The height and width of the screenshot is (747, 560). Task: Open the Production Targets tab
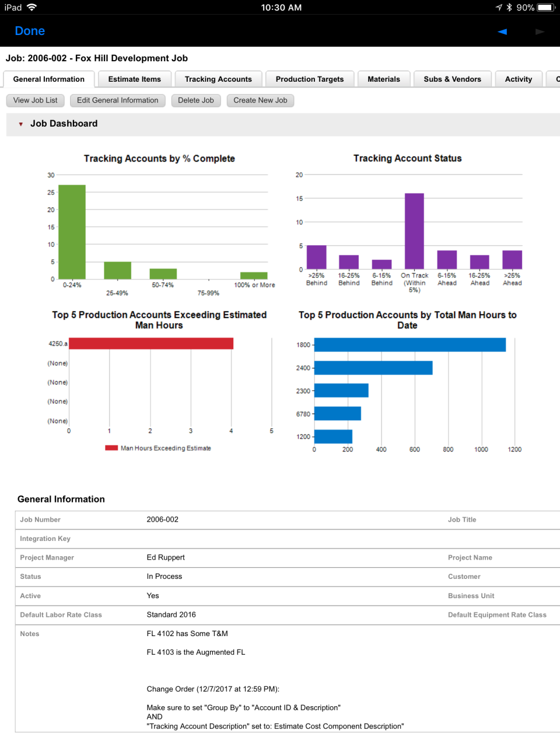pyautogui.click(x=310, y=79)
